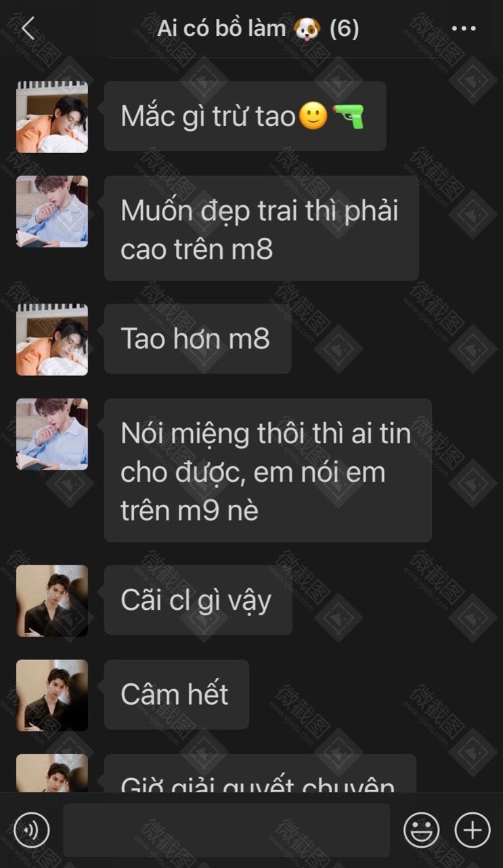Tap avatar beside "Tao hơn m8"
This screenshot has width=503, height=868.
point(52,339)
